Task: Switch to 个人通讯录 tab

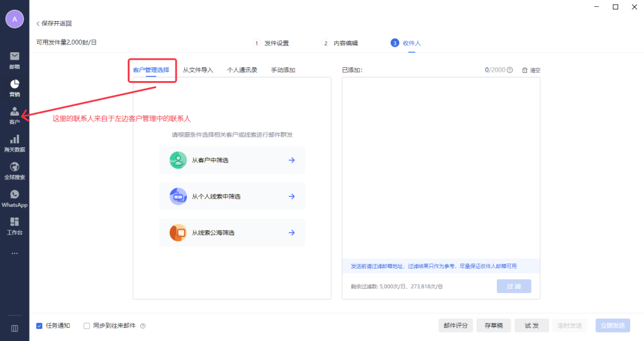Action: pyautogui.click(x=242, y=70)
